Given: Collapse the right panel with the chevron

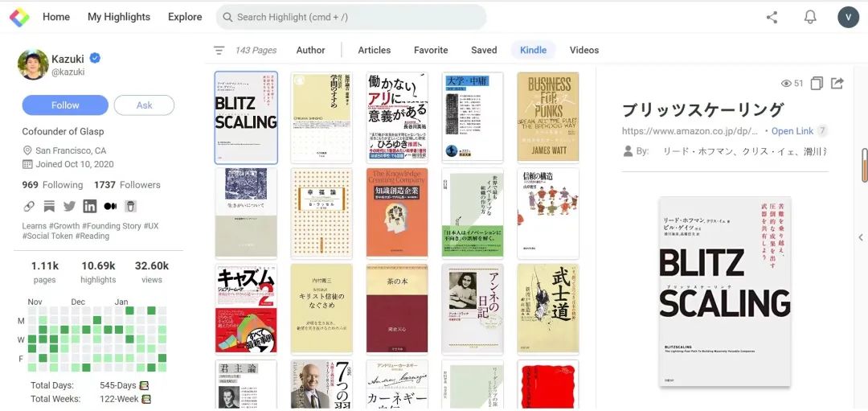Looking at the screenshot, I should pos(861,237).
